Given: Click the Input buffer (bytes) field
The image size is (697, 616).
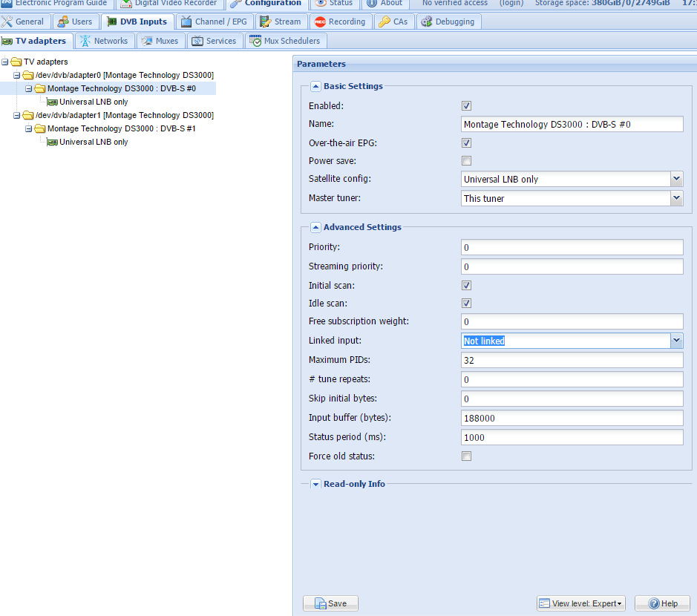Looking at the screenshot, I should point(572,418).
